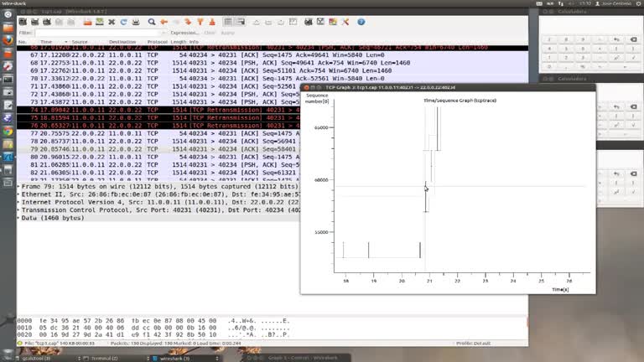Screen dimensions: 644x362
Task: Click the filter Apply button
Action: tap(227, 33)
